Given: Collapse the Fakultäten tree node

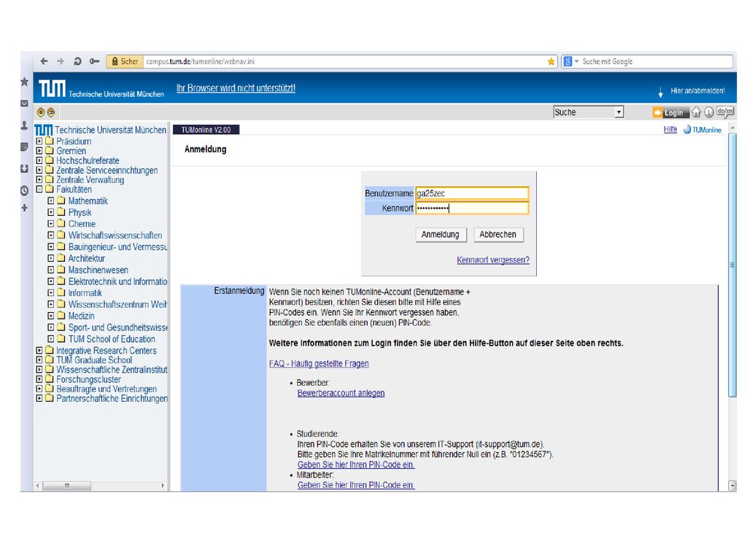Looking at the screenshot, I should click(39, 189).
